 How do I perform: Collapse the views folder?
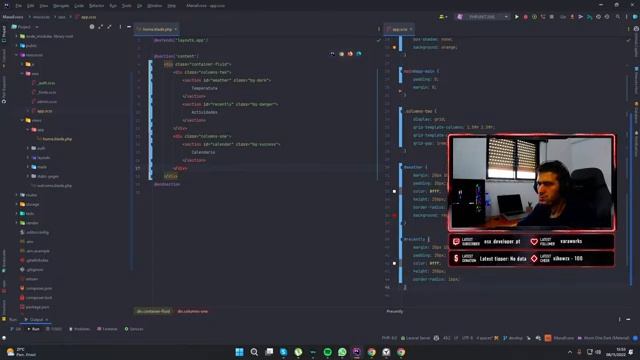pyautogui.click(x=22, y=120)
